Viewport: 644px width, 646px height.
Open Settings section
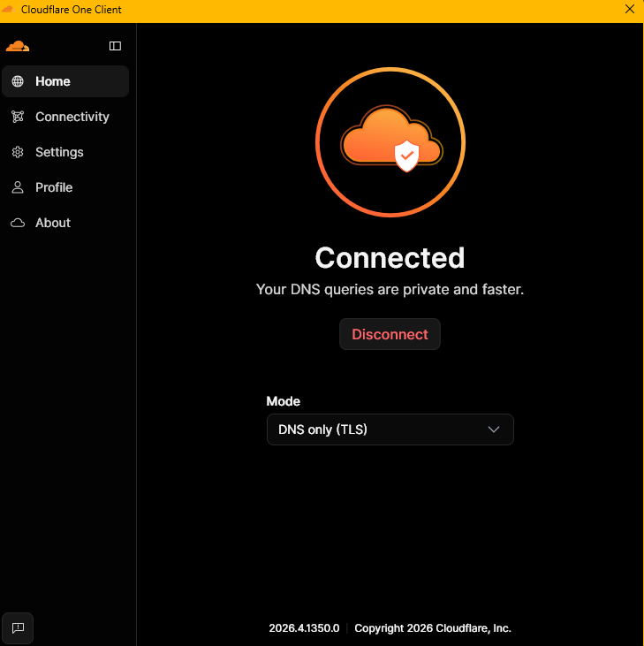pos(65,152)
